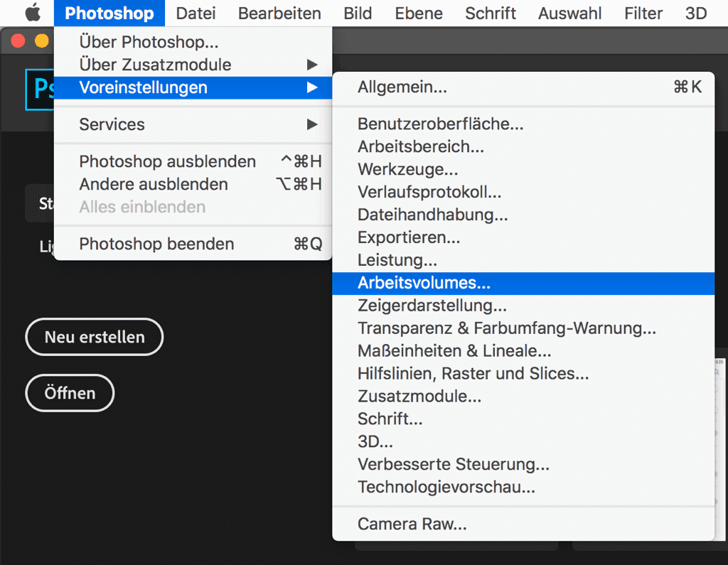Open the Schrift menu
Screen dimensions: 728x565
491,13
